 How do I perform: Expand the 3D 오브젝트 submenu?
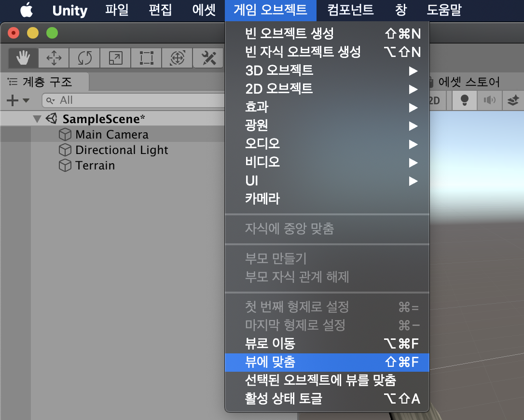click(327, 70)
